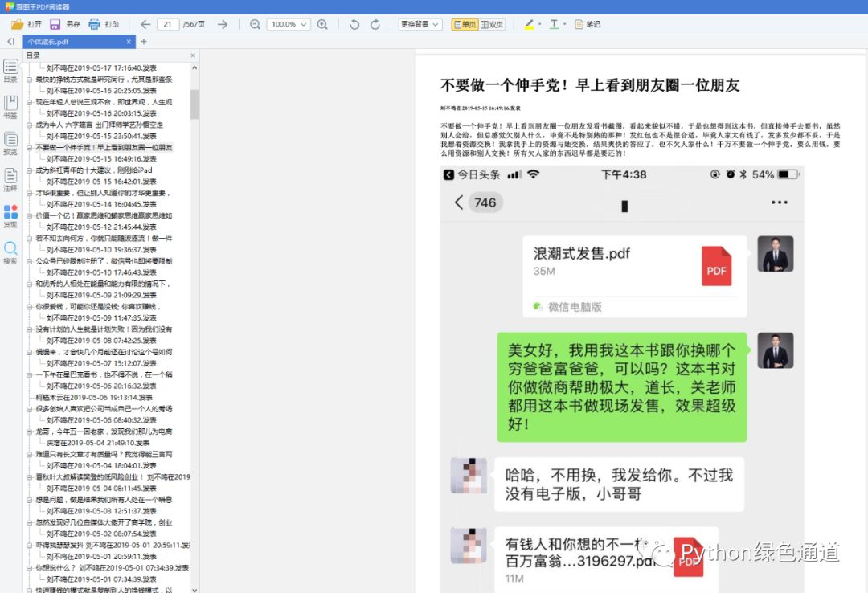868x593 pixels.
Task: Close the 个体成长.pdf tab
Action: (x=129, y=42)
